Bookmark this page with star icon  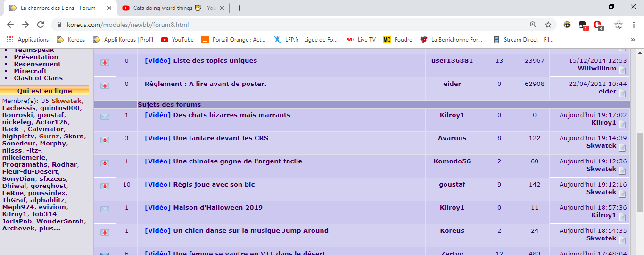548,25
